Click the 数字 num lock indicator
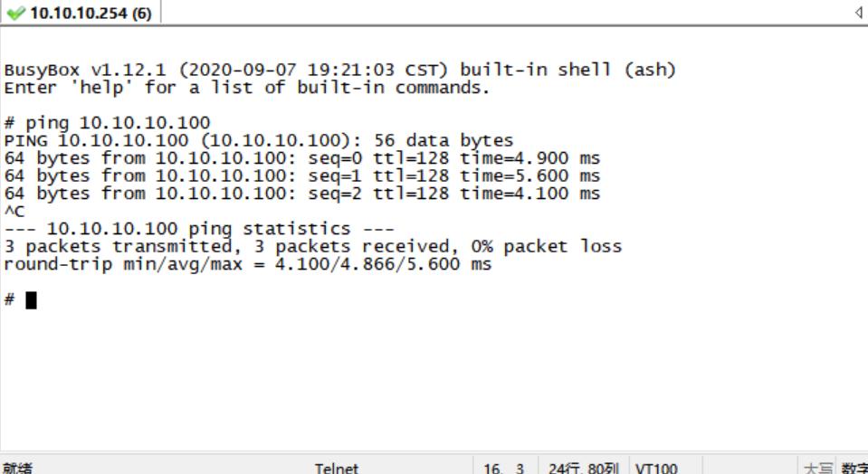 point(854,468)
